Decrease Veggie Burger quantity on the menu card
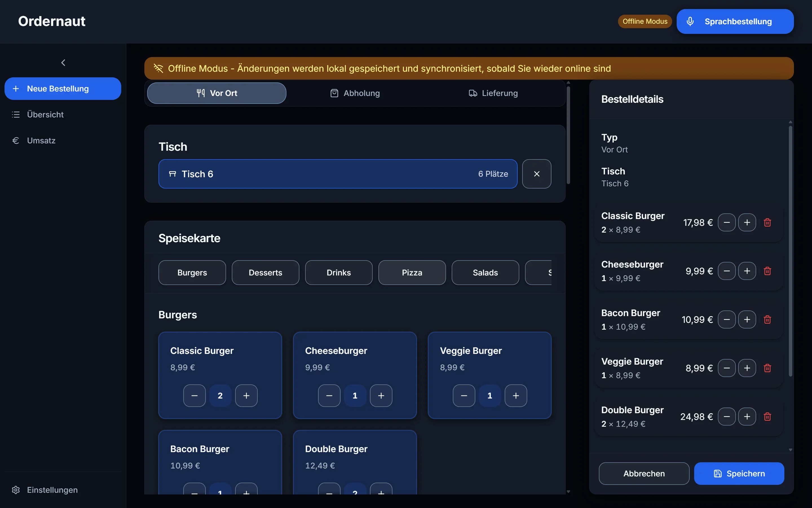 464,396
